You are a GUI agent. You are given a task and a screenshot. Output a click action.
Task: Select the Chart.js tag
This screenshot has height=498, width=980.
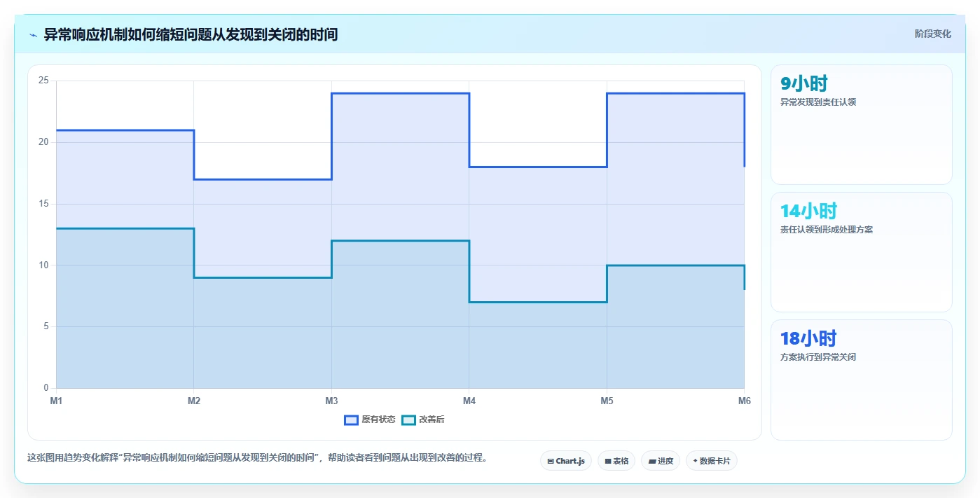[x=566, y=461]
